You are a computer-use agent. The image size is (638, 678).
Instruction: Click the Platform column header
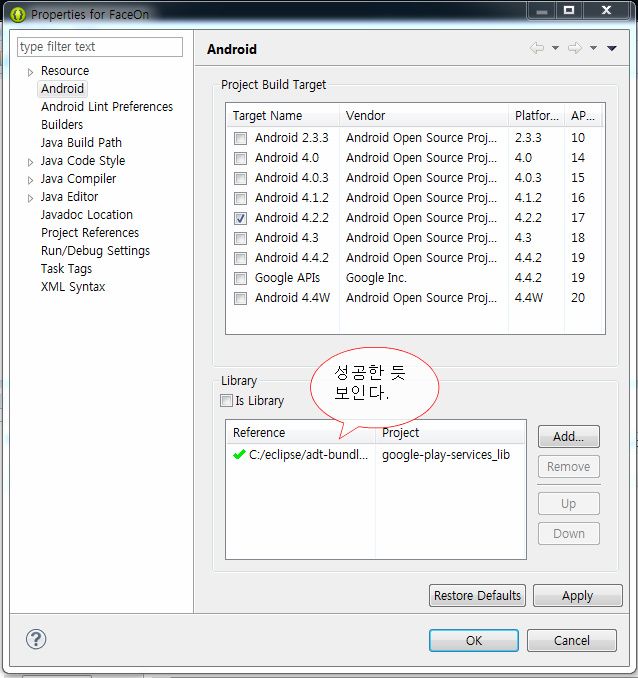click(x=537, y=115)
